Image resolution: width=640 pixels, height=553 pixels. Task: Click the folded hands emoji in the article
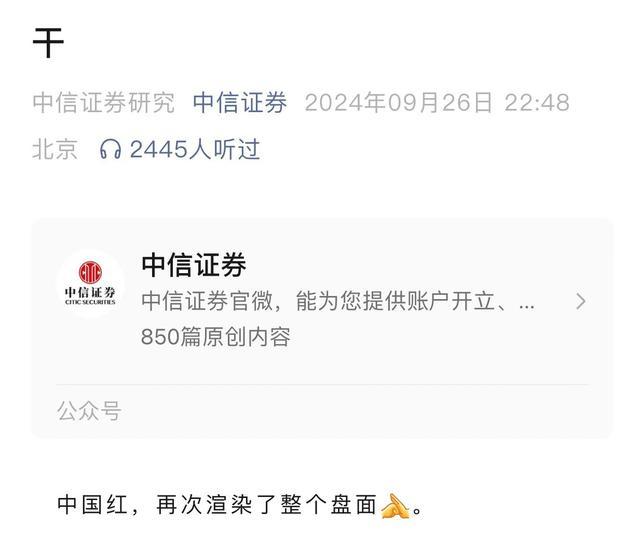394,506
